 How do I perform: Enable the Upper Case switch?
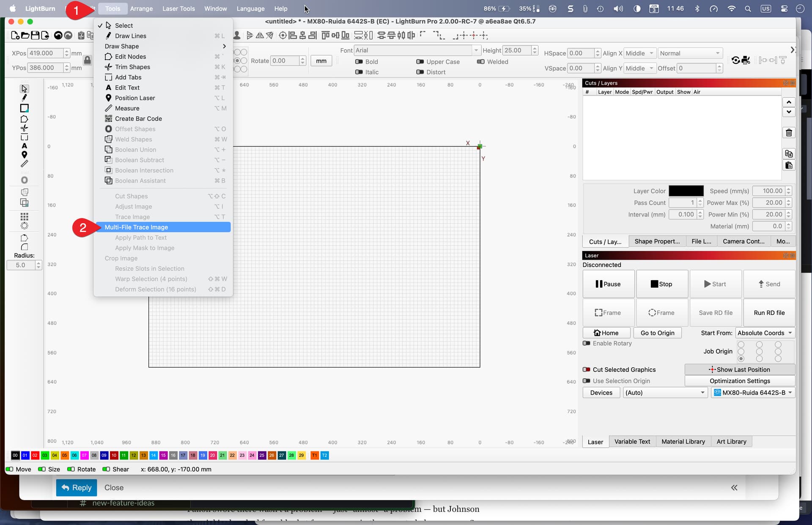[420, 62]
